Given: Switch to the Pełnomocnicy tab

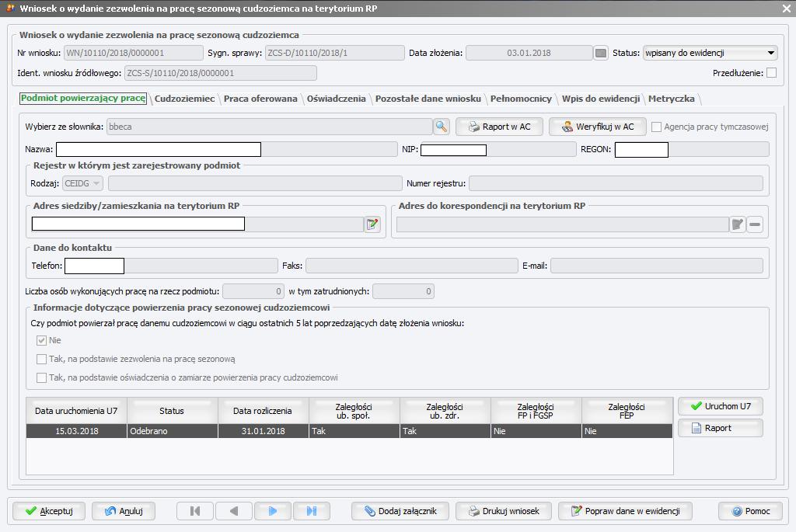Looking at the screenshot, I should (521, 99).
